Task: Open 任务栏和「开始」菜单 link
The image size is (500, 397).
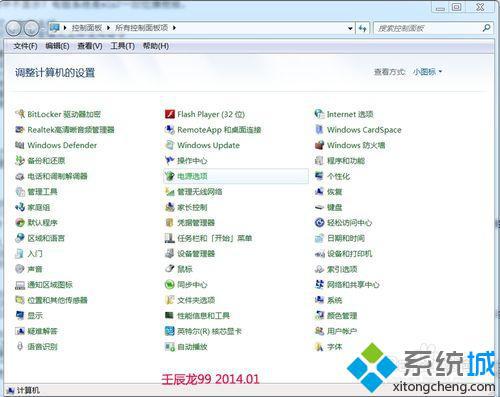Action: pos(214,238)
